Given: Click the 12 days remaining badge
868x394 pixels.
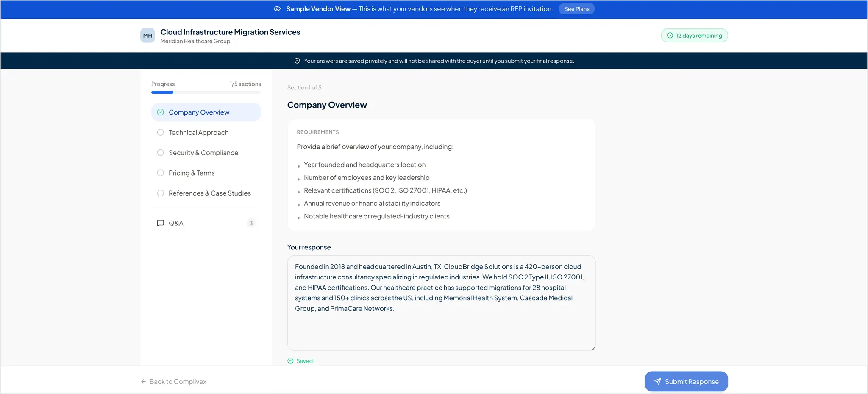Looking at the screenshot, I should tap(694, 36).
